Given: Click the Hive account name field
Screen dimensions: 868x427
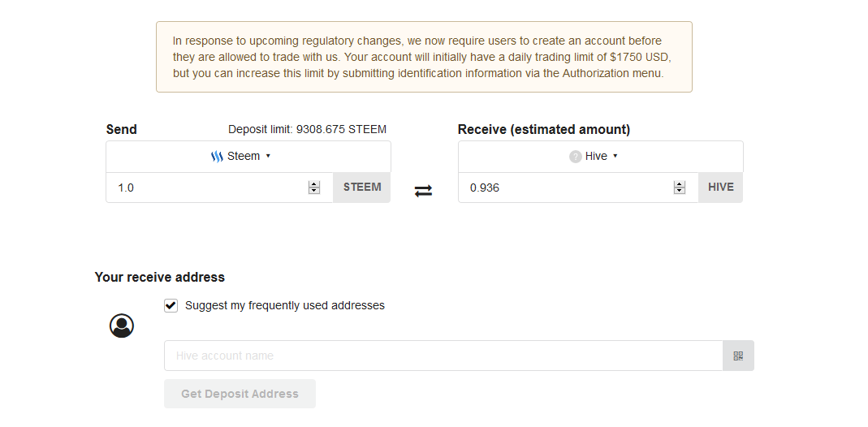Looking at the screenshot, I should (443, 356).
